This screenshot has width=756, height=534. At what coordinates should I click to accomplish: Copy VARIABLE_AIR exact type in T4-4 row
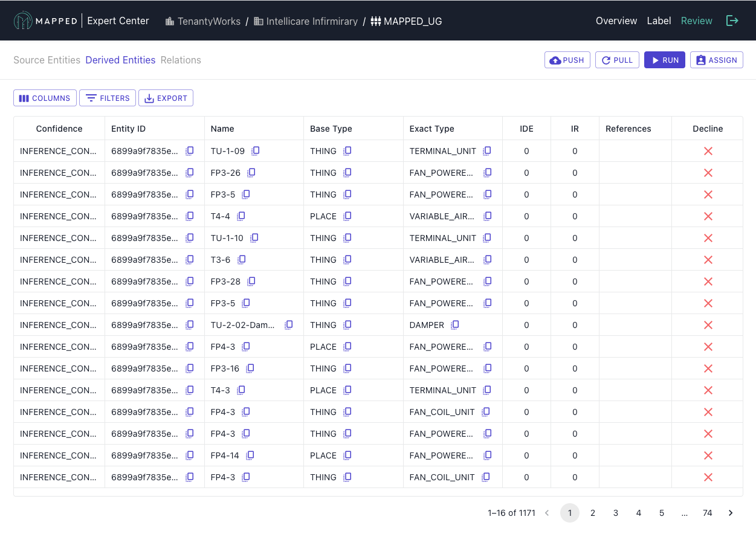488,216
